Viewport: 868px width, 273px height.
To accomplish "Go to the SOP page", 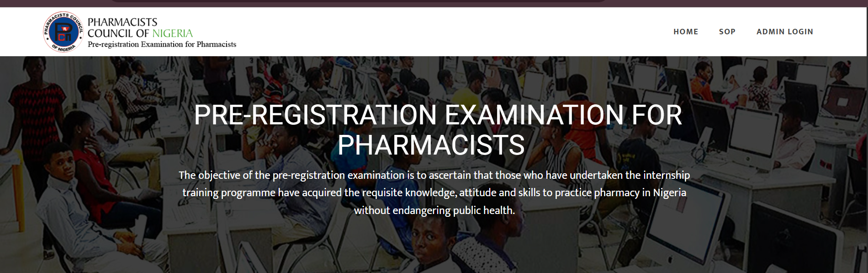I will coord(727,32).
